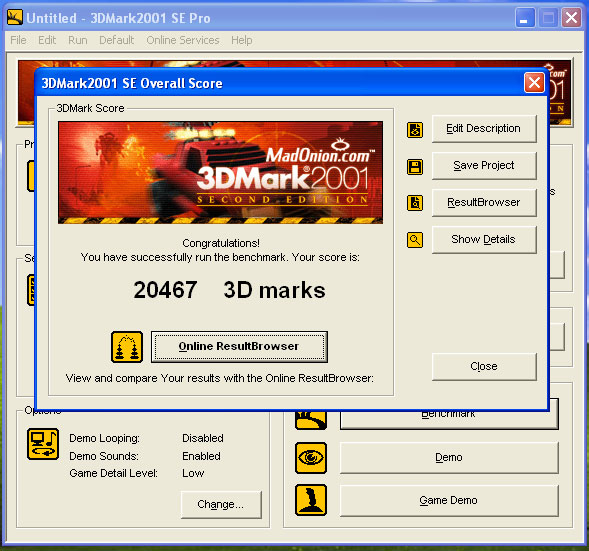Click the 'Congratulations!' text
The image size is (589, 551).
click(x=221, y=243)
